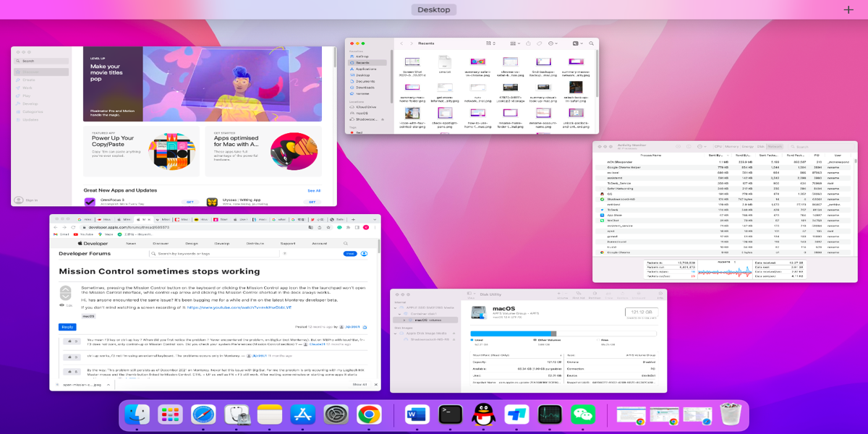Screen dimensions: 868x434
Task: Open the Trash in the Dock
Action: coord(731,414)
